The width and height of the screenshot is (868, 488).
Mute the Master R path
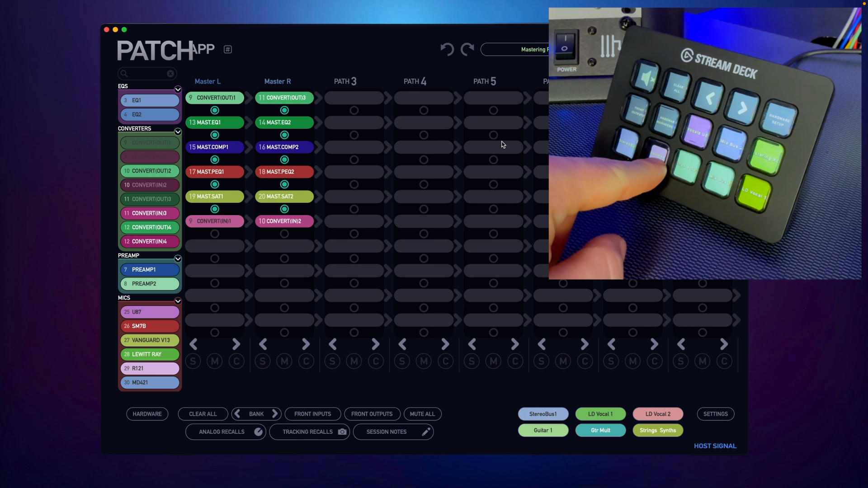(x=284, y=361)
